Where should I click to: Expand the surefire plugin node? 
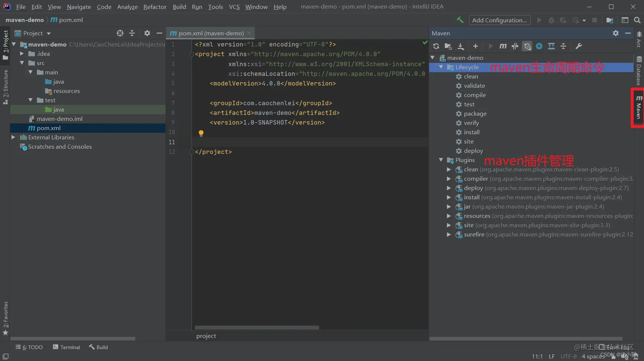click(x=449, y=234)
